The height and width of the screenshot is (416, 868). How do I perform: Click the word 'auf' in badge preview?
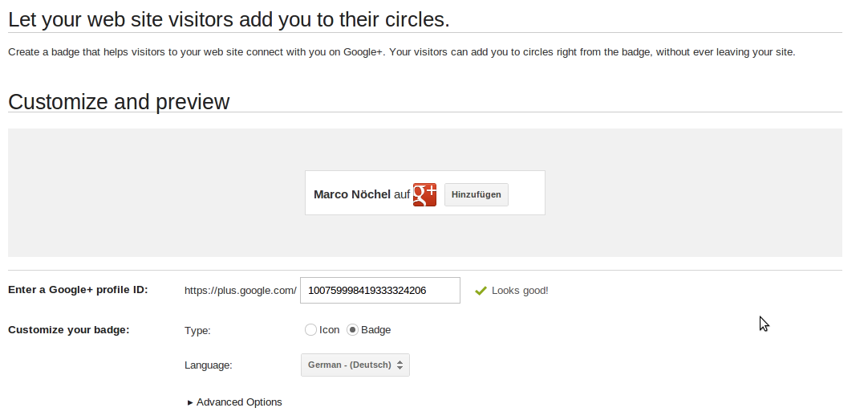point(402,194)
